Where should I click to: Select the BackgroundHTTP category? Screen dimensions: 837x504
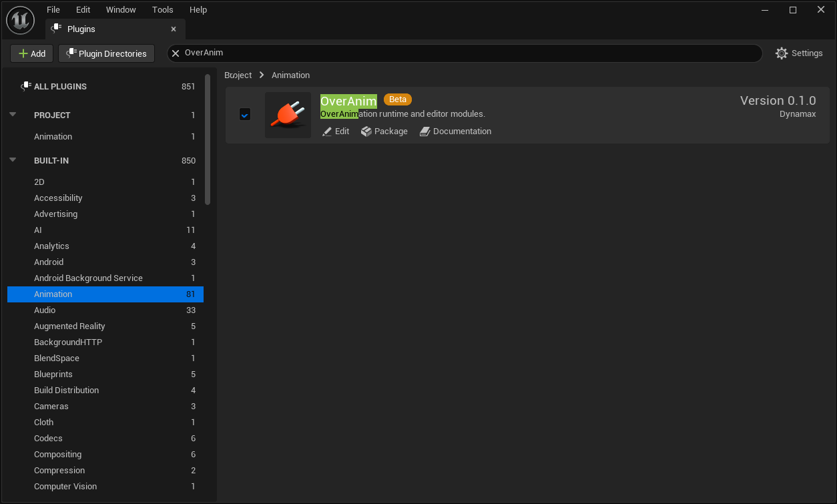point(105,342)
